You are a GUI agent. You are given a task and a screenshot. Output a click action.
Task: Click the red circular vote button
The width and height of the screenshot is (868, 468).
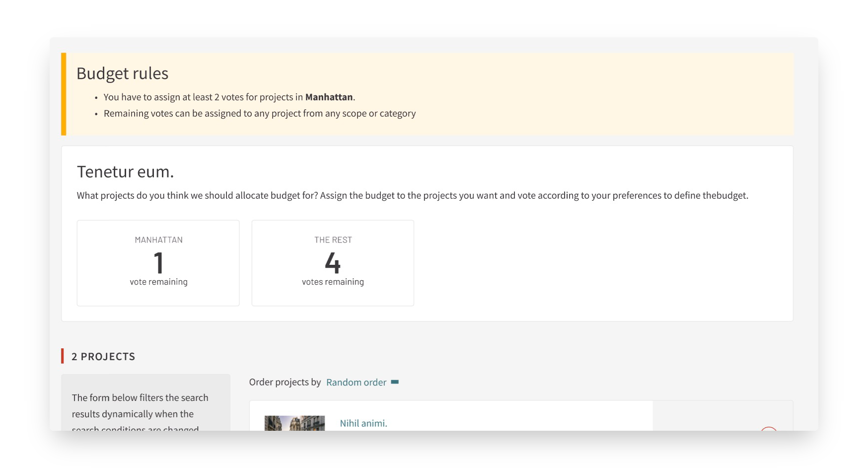(768, 428)
